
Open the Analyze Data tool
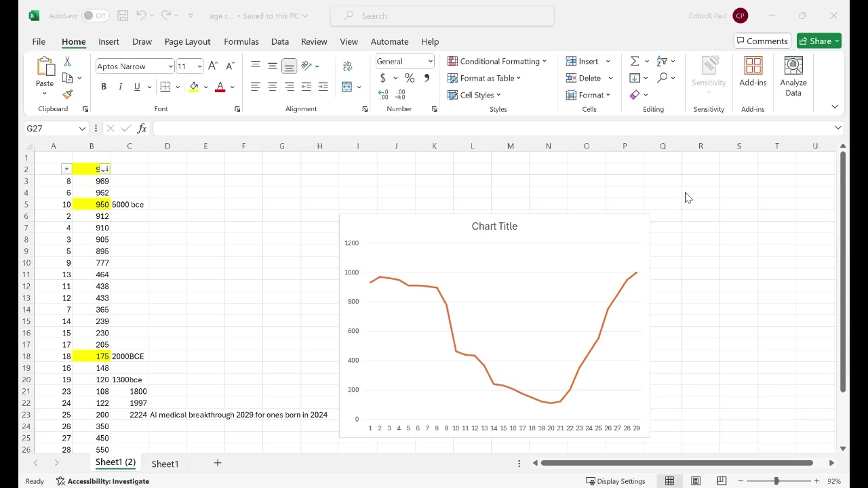pyautogui.click(x=793, y=76)
